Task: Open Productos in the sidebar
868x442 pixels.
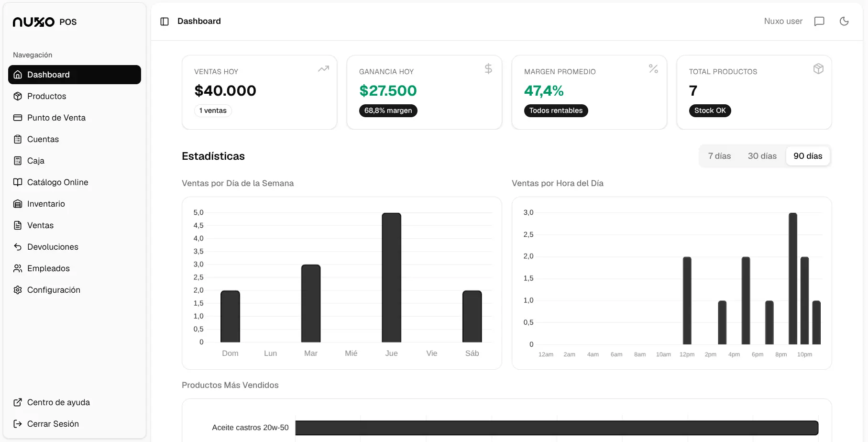Action: point(75,96)
